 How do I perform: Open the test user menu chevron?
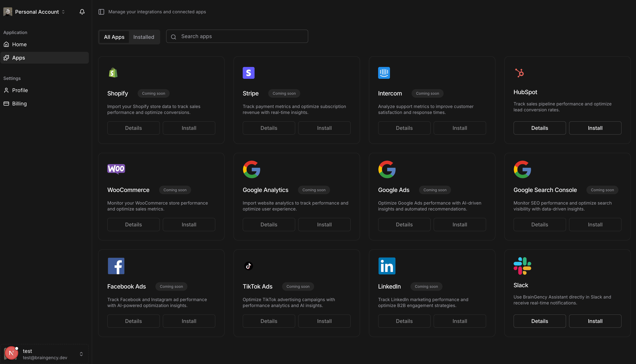[x=81, y=354]
